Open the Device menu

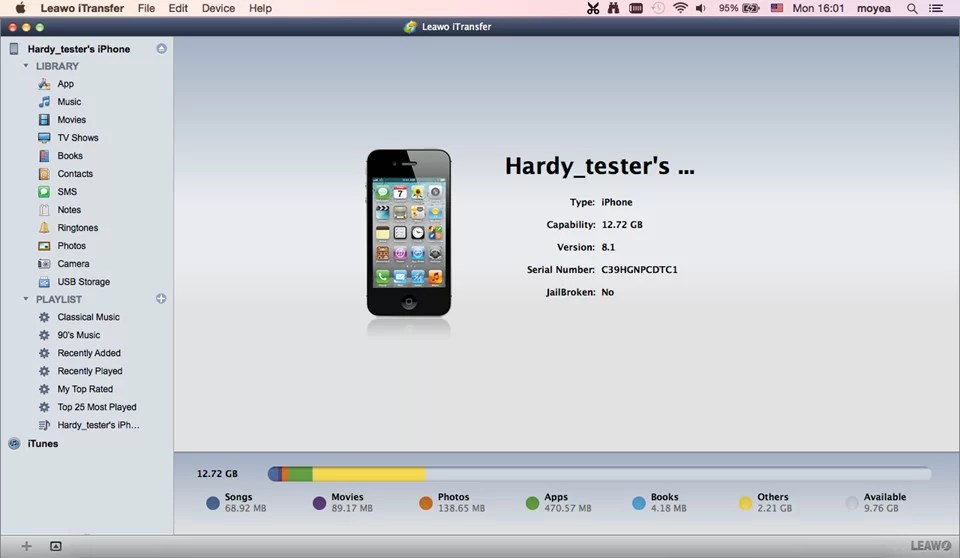(219, 9)
